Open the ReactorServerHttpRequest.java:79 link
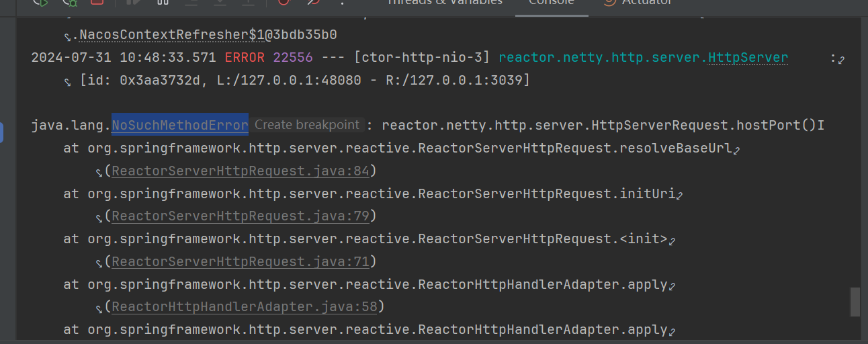868x344 pixels. (241, 216)
